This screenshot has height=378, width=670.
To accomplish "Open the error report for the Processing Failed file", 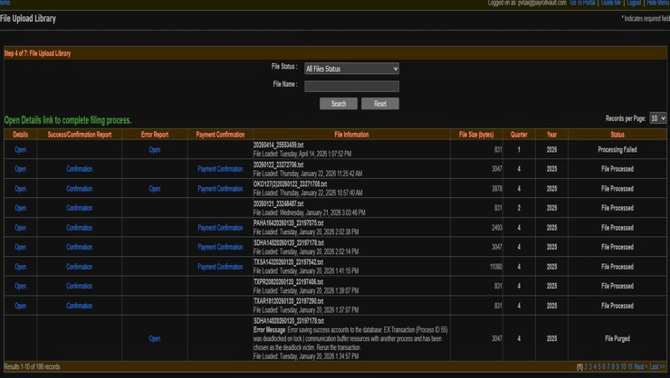I will 154,149.
